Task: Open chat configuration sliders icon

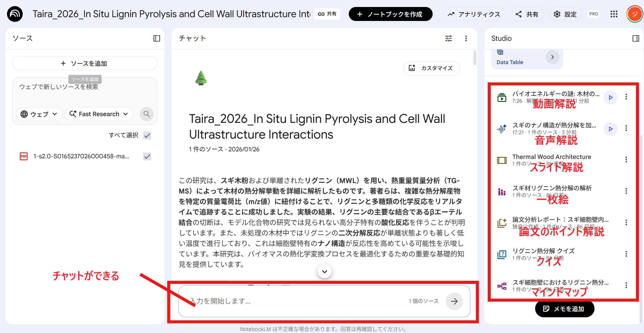Action: click(449, 38)
